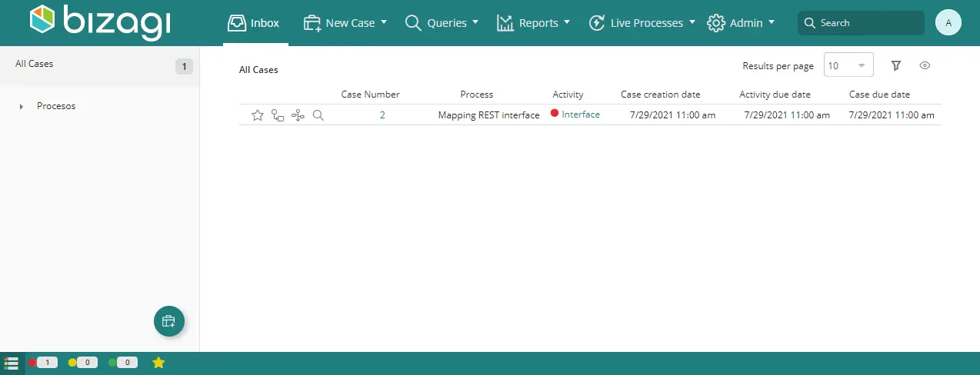
Task: Click the Process column header
Action: pyautogui.click(x=477, y=95)
